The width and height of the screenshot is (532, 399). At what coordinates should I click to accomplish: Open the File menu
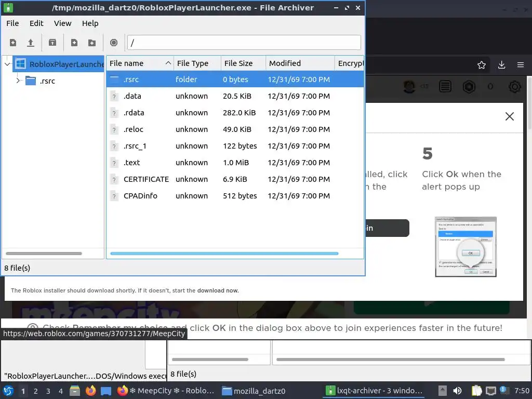click(12, 23)
